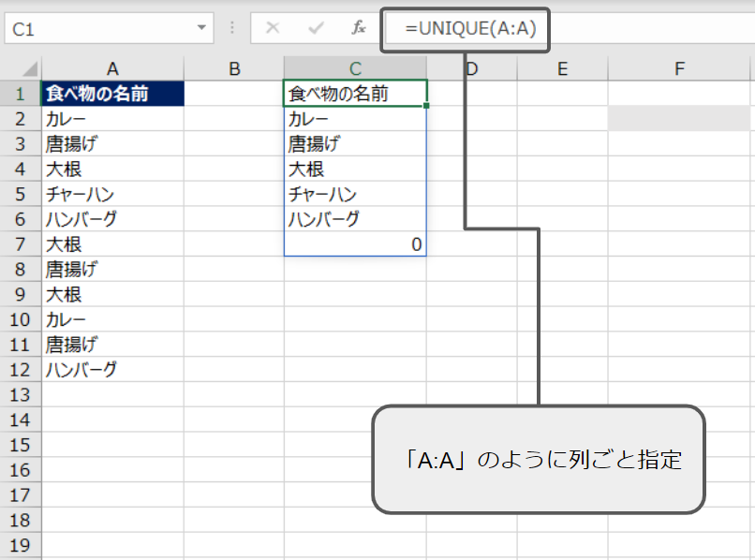Select column B header
This screenshot has width=755, height=560.
coord(234,68)
